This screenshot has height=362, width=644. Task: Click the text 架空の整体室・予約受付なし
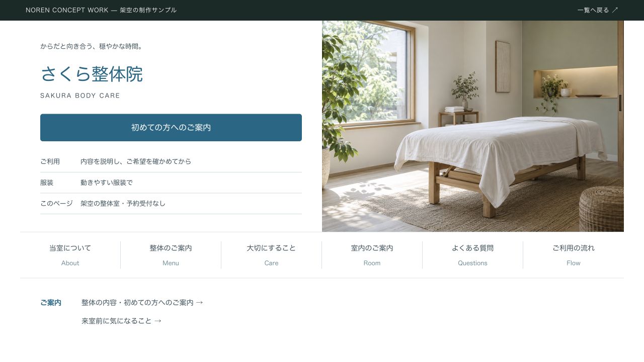(x=123, y=204)
